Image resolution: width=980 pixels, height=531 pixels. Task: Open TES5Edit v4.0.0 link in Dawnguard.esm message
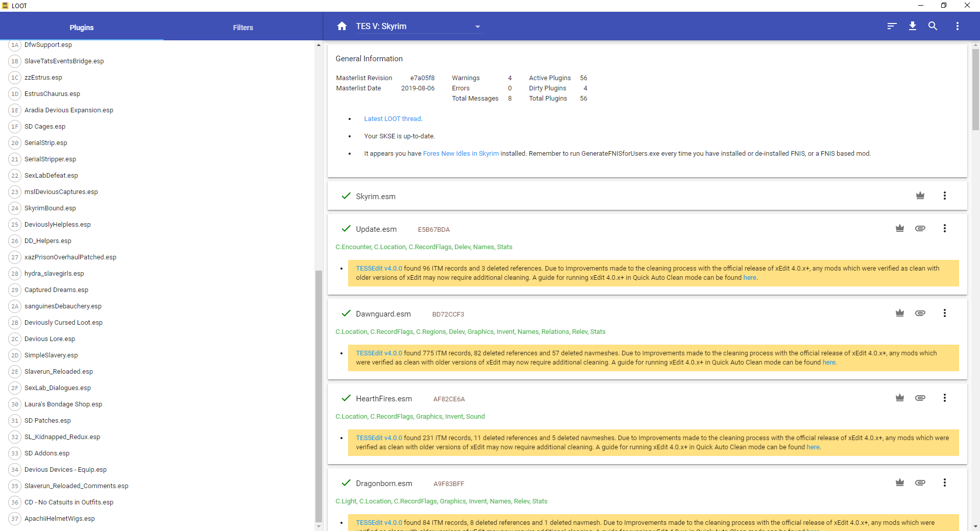point(379,353)
